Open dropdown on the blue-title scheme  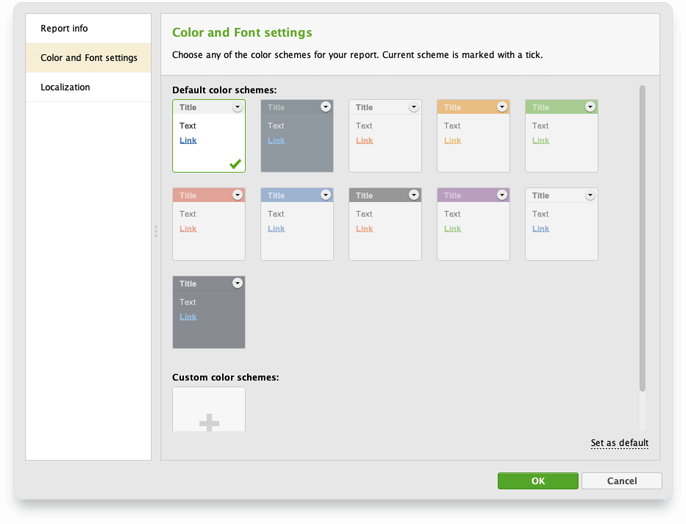pyautogui.click(x=326, y=195)
